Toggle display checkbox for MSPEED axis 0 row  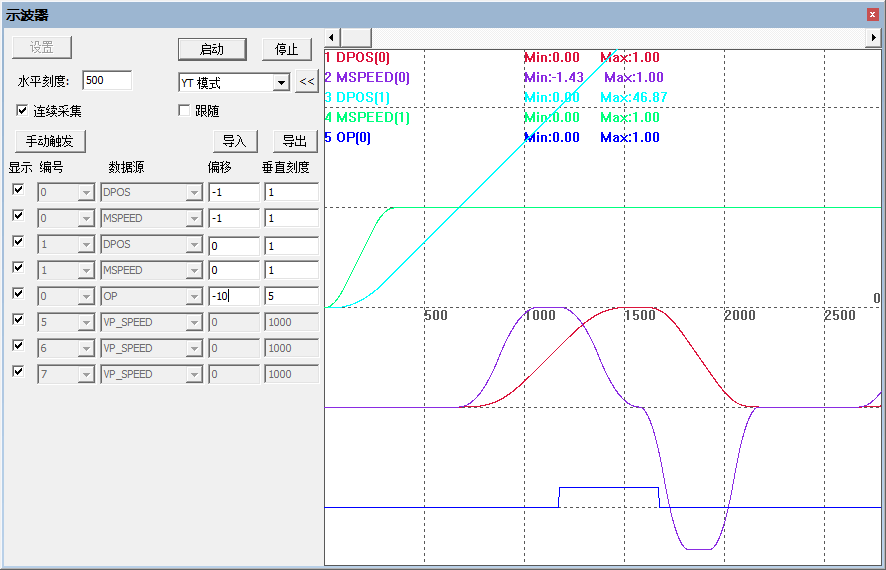[18, 216]
